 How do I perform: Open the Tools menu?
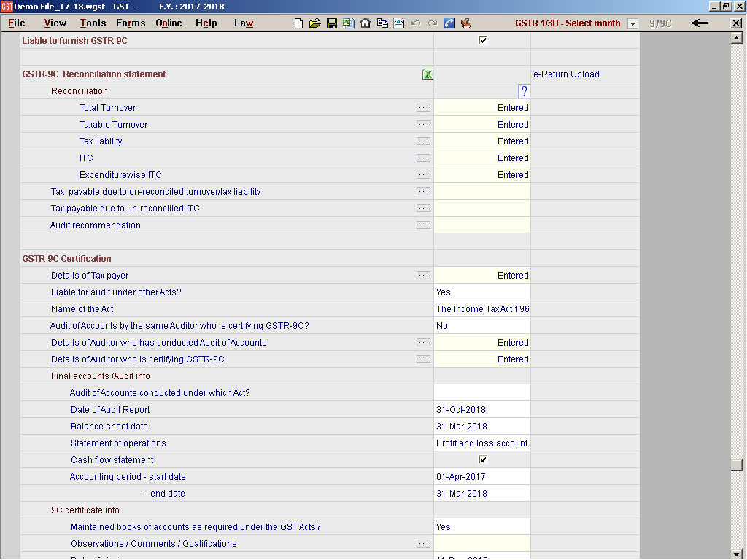(93, 23)
